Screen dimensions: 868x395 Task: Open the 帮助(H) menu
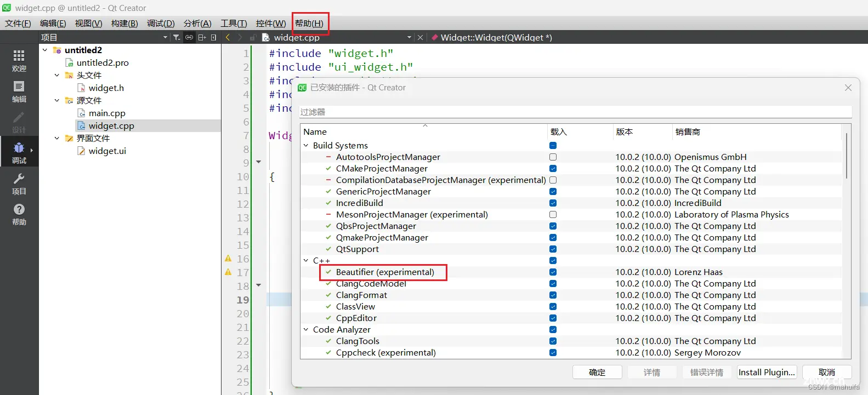[309, 23]
